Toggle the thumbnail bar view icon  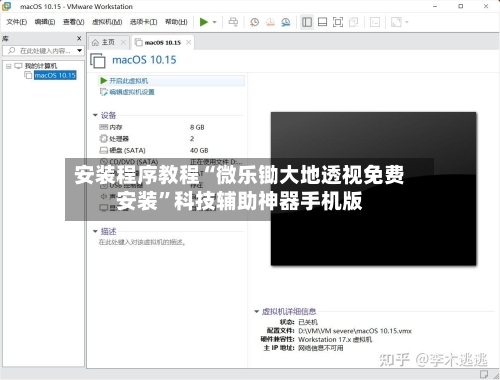click(x=322, y=22)
